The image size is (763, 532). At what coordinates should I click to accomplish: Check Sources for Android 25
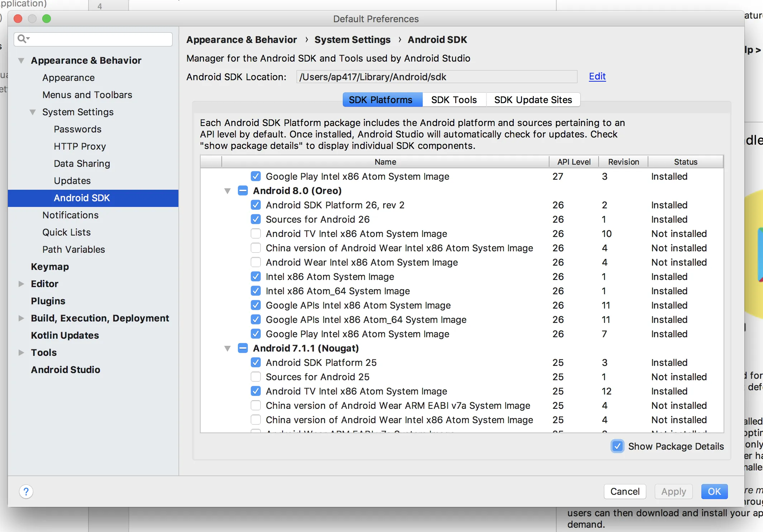pos(256,377)
